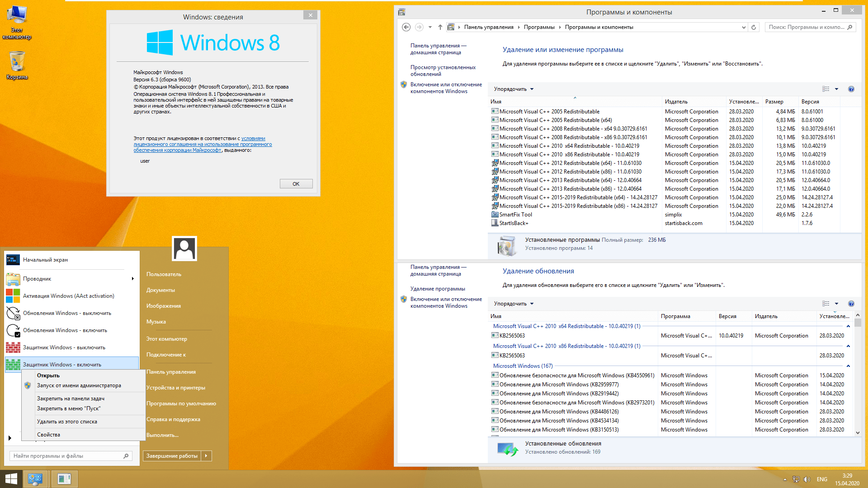Click the Windows activation AAct icon
Image resolution: width=868 pixels, height=488 pixels.
(13, 296)
